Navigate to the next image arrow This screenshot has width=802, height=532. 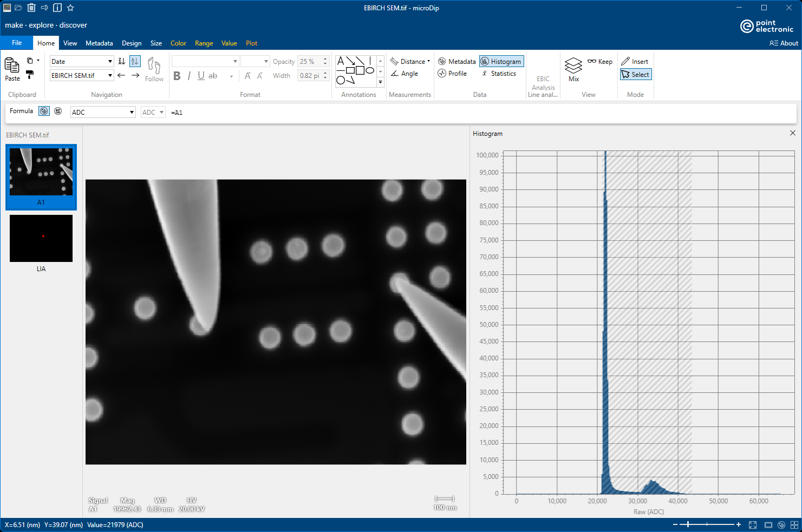[135, 75]
